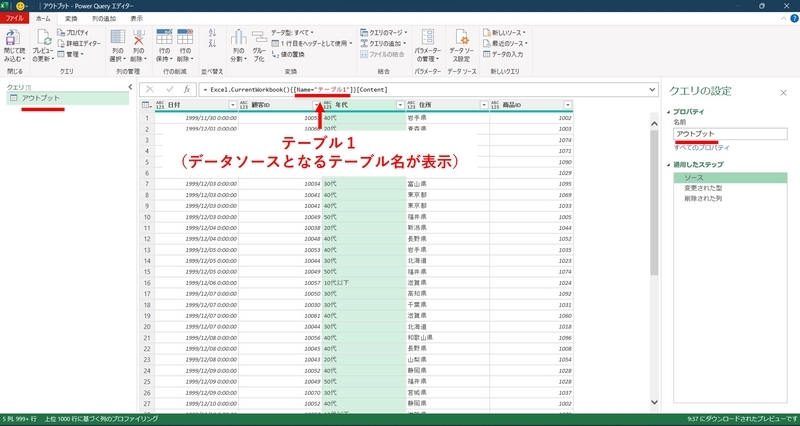
Task: Switch to the 変換 tab
Action: click(x=71, y=18)
